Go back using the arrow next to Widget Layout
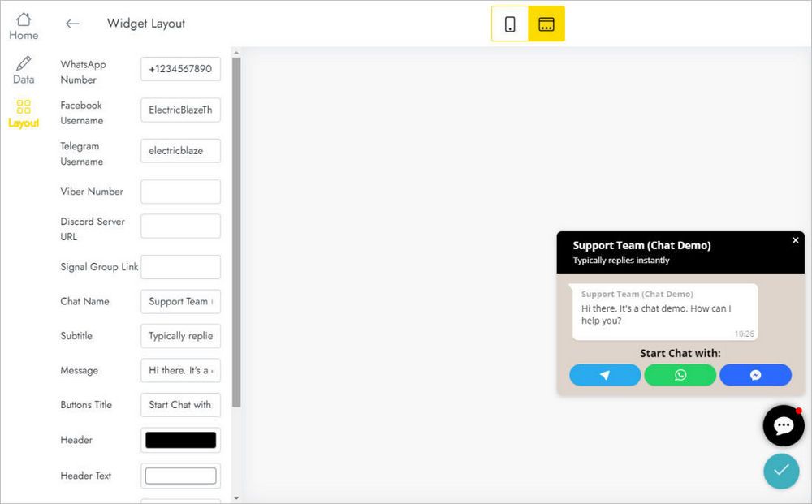The height and width of the screenshot is (504, 812). point(72,24)
